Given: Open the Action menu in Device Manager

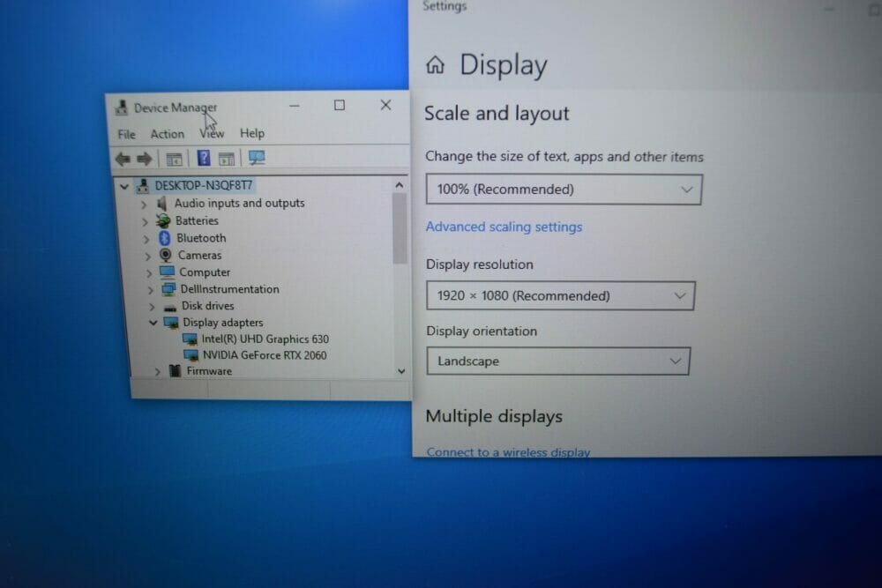Looking at the screenshot, I should 167,134.
